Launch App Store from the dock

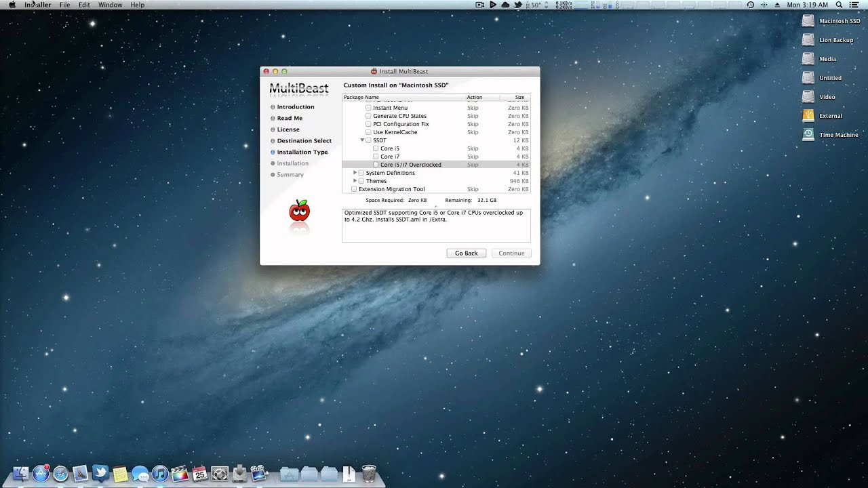tap(41, 473)
